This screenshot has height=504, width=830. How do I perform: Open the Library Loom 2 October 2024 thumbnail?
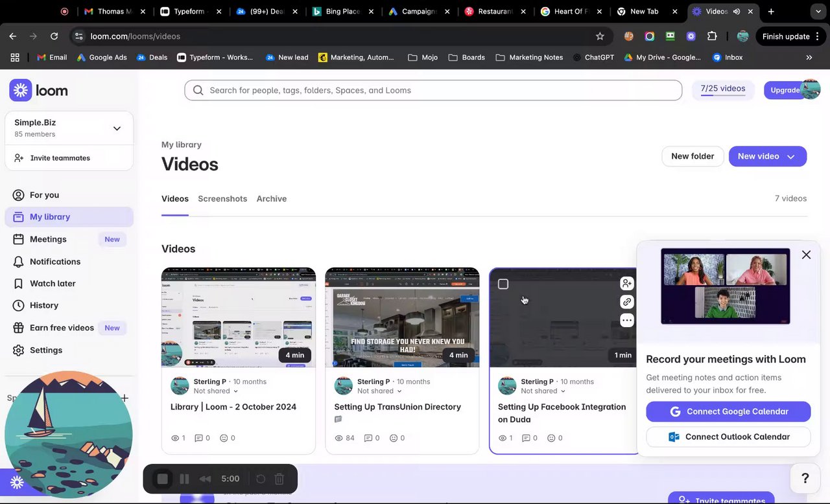click(239, 317)
